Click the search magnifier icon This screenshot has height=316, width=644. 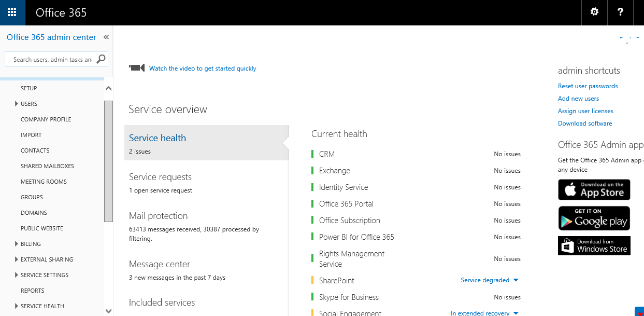101,59
